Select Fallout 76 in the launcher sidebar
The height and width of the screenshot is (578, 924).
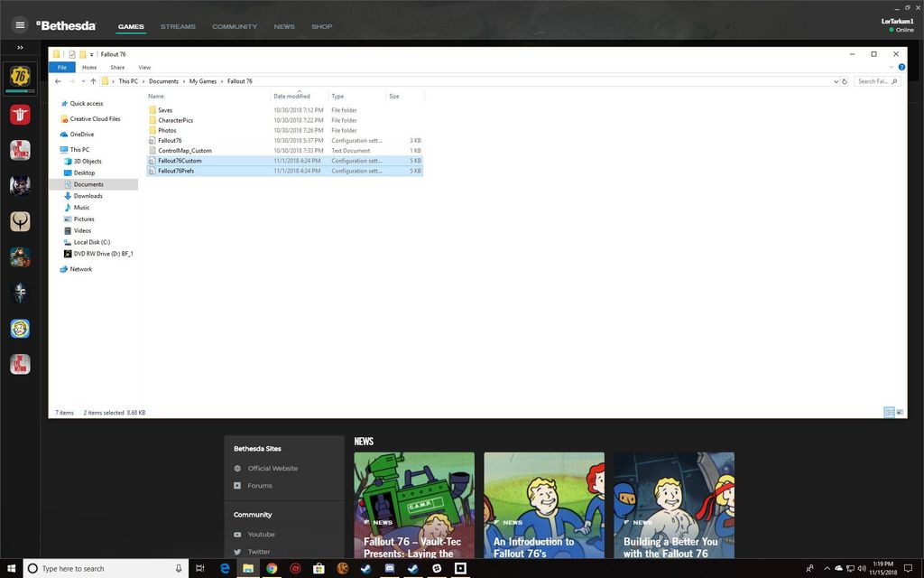[x=20, y=76]
